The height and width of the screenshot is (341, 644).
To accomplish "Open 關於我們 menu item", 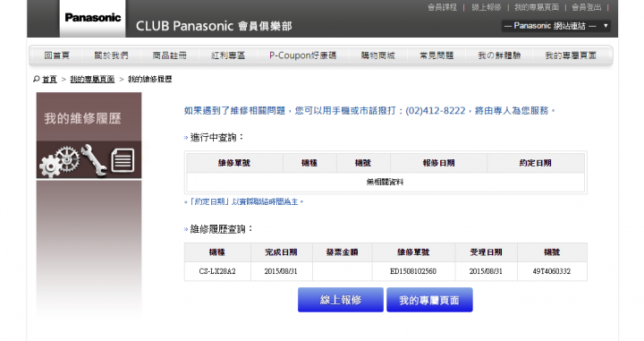I will 111,55.
